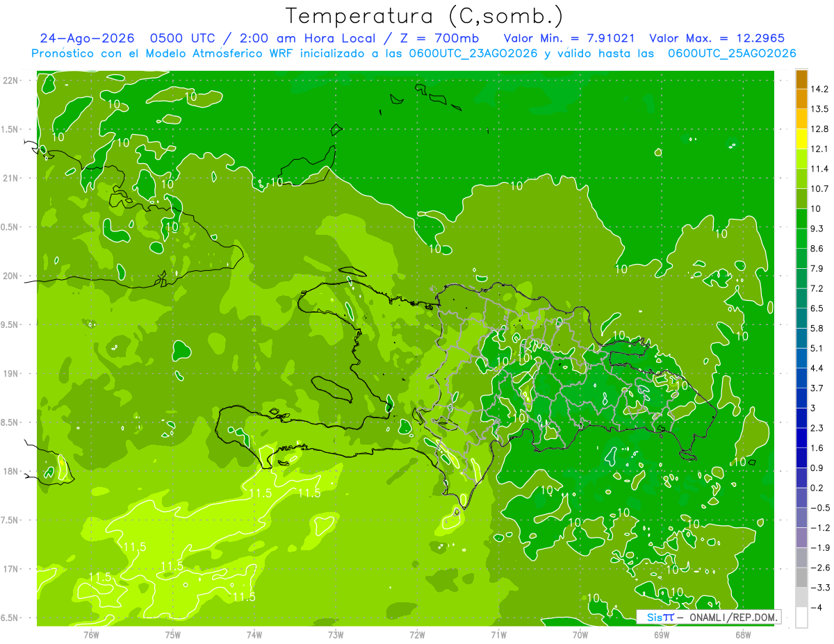Click the '9.3' colorbar value
Screen dimensions: 834x644
(x=817, y=229)
